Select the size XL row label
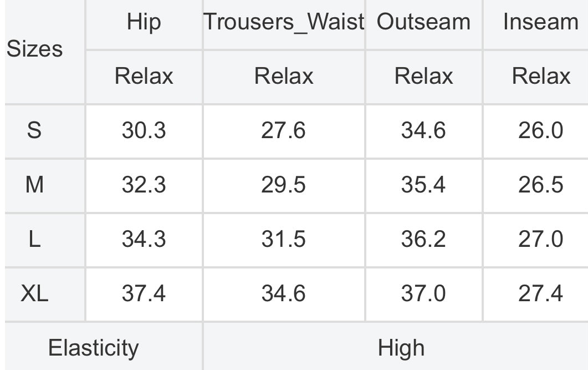Viewport: 588px width, 370px height. click(34, 294)
